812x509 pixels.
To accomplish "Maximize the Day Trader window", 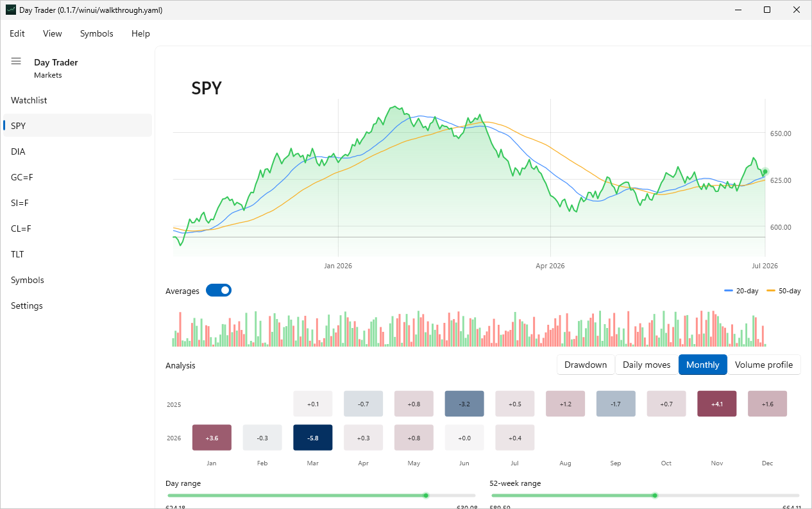I will [x=767, y=10].
